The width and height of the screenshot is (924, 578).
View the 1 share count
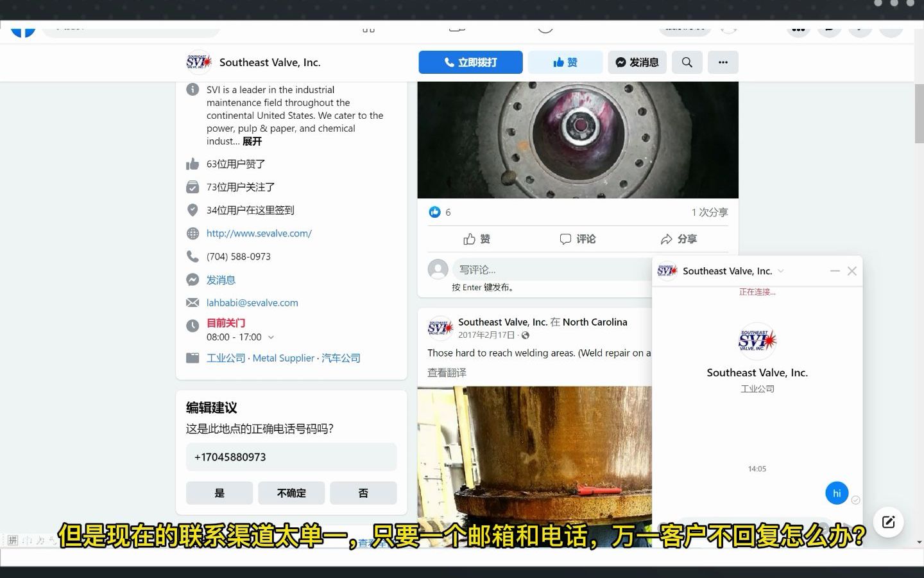[x=710, y=212]
